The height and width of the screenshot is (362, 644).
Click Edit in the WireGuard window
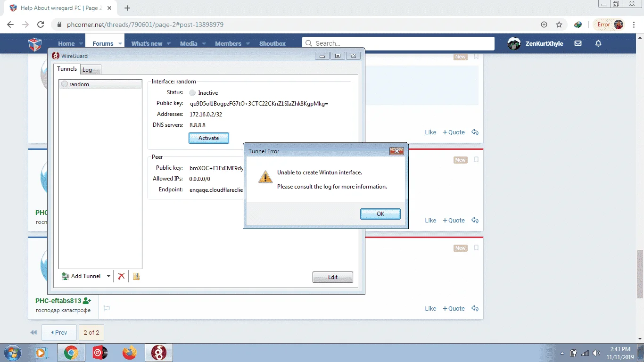(332, 277)
